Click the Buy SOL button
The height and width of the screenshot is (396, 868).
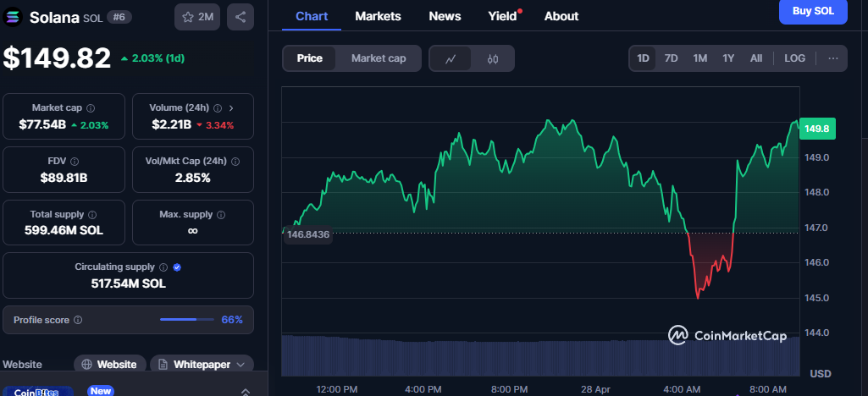pos(813,11)
